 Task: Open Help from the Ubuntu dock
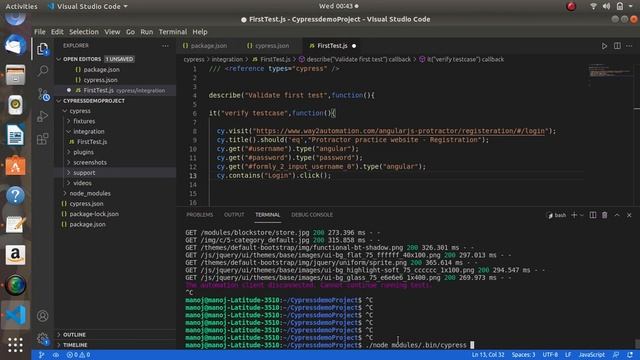tap(16, 196)
